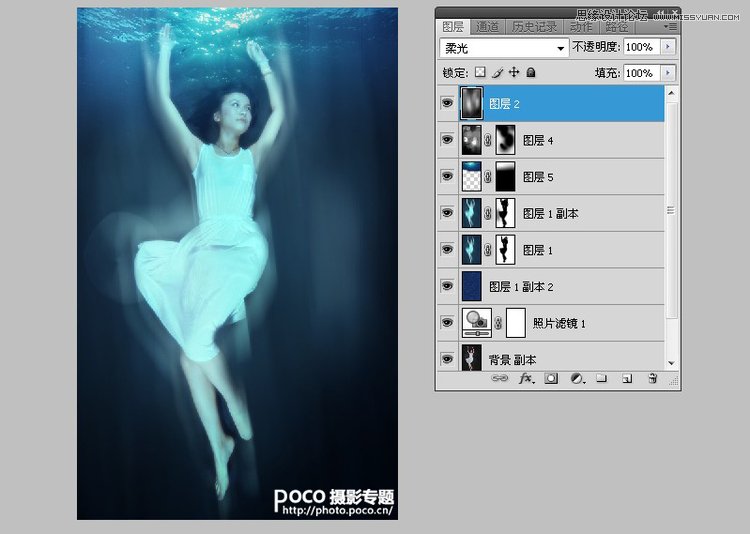This screenshot has height=534, width=750.
Task: Select the 图层 5 gradient mask thumbnail
Action: click(x=505, y=176)
